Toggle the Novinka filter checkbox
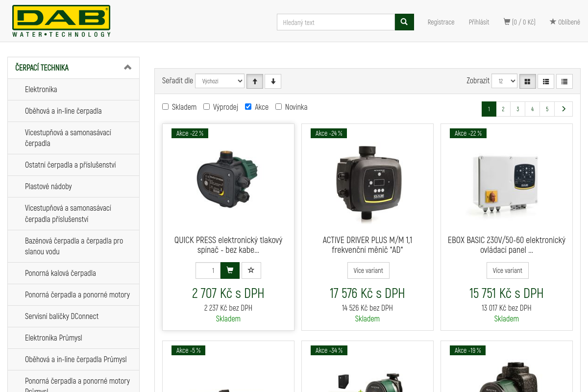Image resolution: width=588 pixels, height=392 pixels. click(x=279, y=107)
